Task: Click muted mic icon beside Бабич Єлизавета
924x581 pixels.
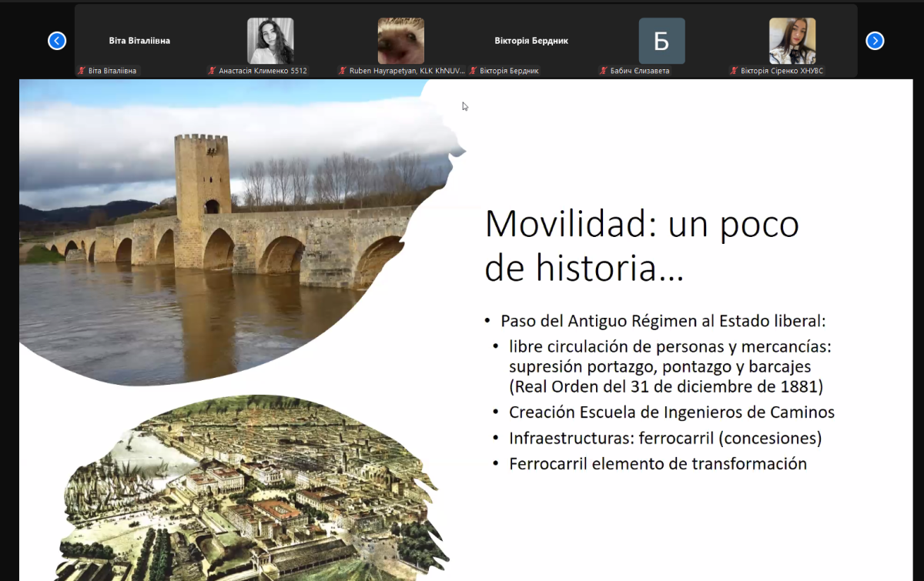Action: [604, 71]
